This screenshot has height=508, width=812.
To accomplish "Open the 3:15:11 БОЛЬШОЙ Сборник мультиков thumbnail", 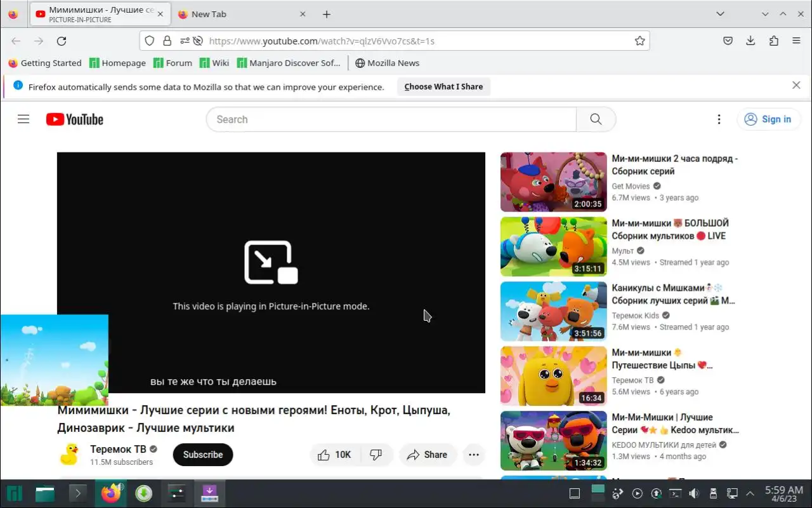I will (554, 246).
